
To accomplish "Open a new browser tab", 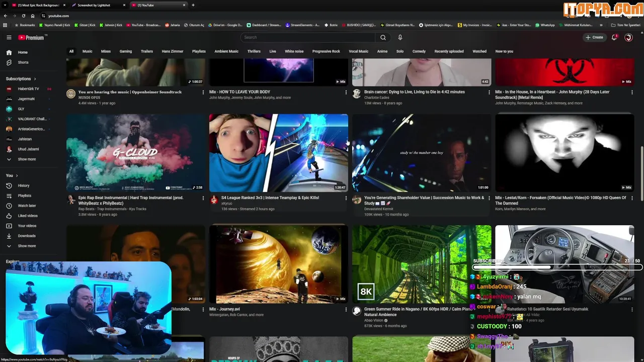I will (193, 5).
